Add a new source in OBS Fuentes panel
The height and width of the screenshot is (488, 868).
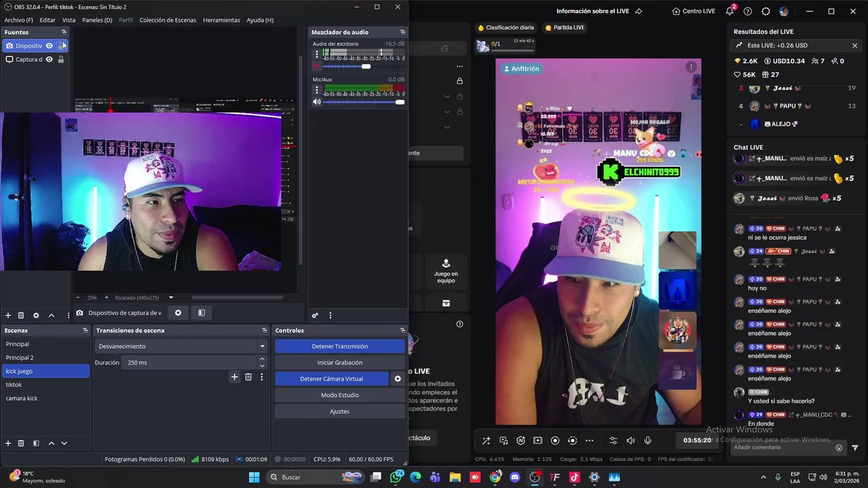coord(8,315)
